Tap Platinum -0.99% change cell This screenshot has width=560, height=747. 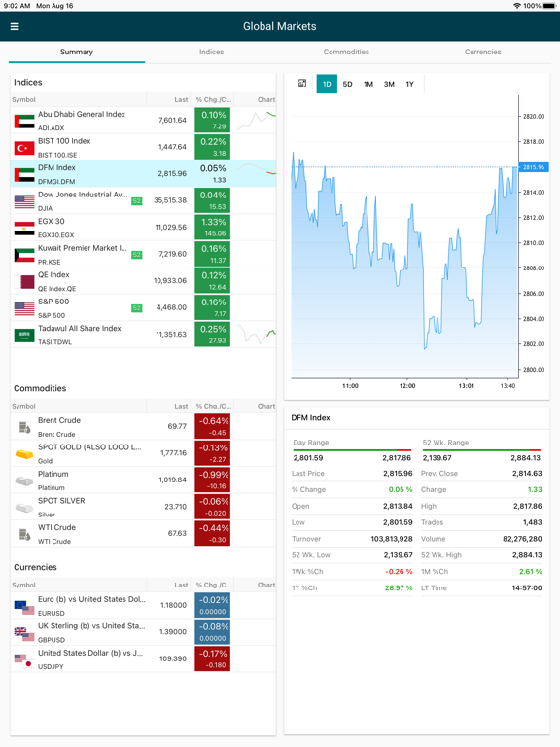212,480
